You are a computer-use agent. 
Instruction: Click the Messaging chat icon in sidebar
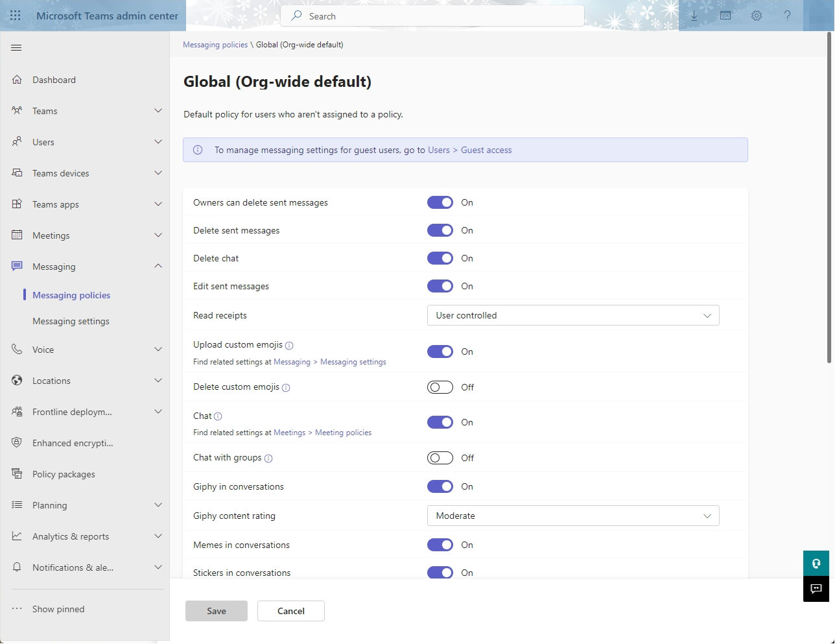coord(17,267)
